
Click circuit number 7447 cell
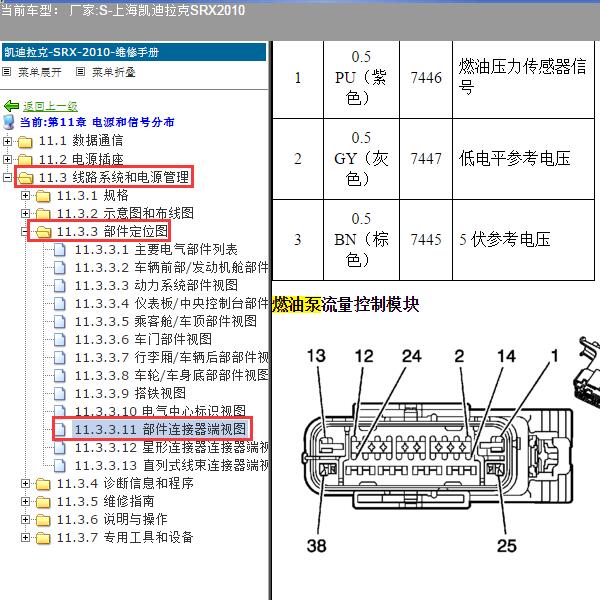[426, 159]
